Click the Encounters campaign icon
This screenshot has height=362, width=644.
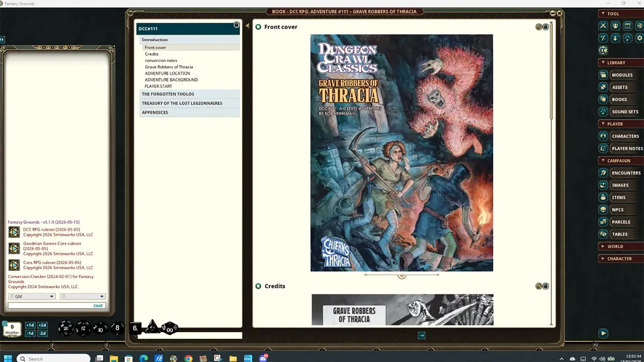603,173
